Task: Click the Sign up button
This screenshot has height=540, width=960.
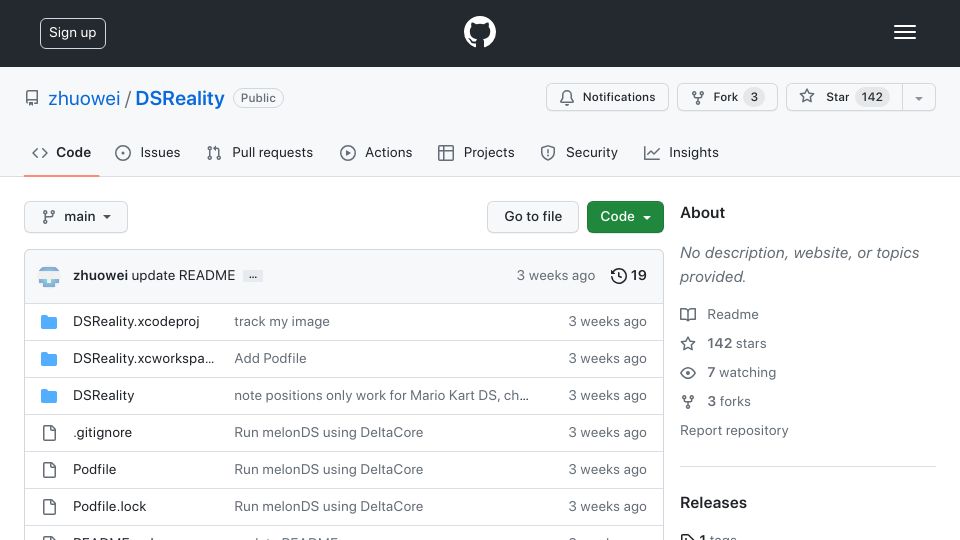Action: pos(73,33)
